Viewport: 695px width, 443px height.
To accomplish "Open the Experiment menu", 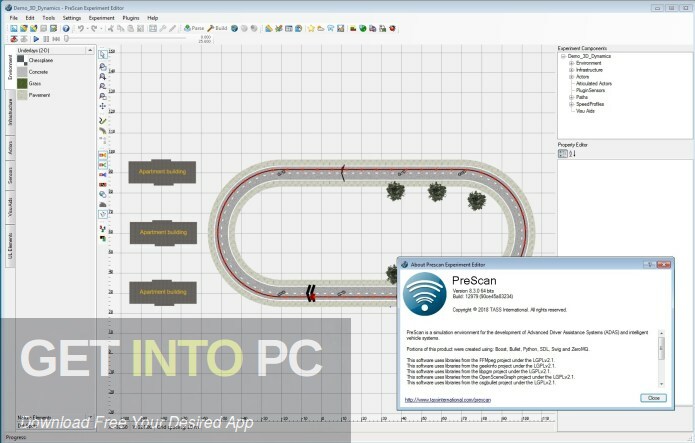I will point(102,18).
